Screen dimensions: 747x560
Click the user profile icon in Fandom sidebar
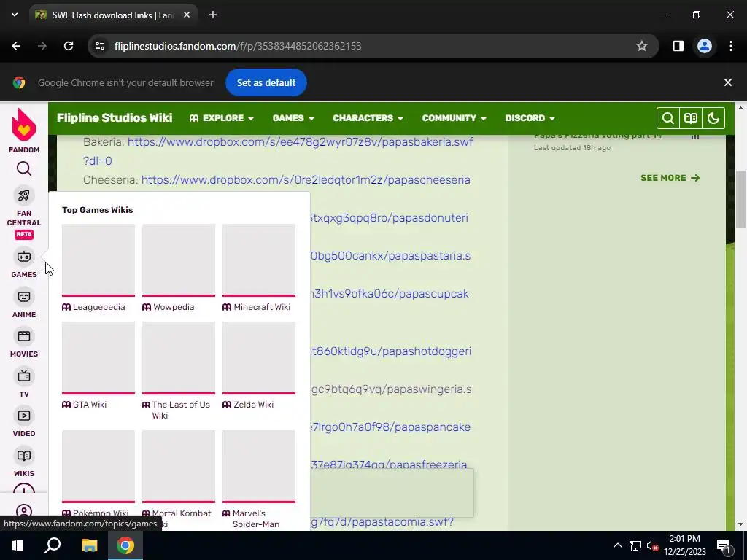point(24,511)
